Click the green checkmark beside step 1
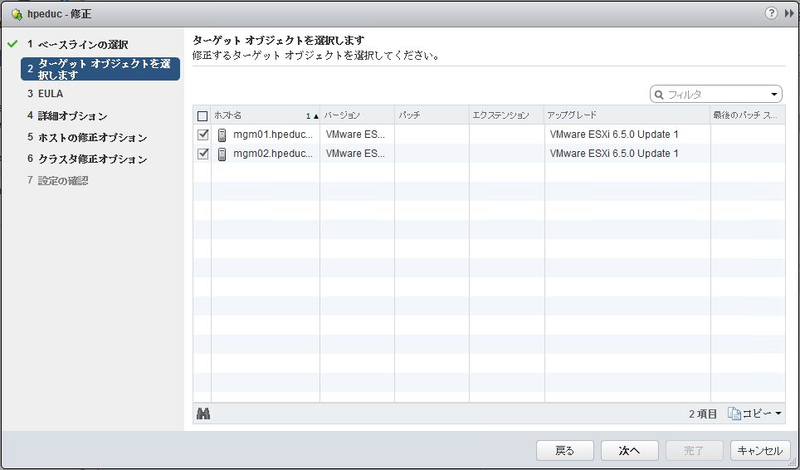This screenshot has height=470, width=800. (x=13, y=44)
